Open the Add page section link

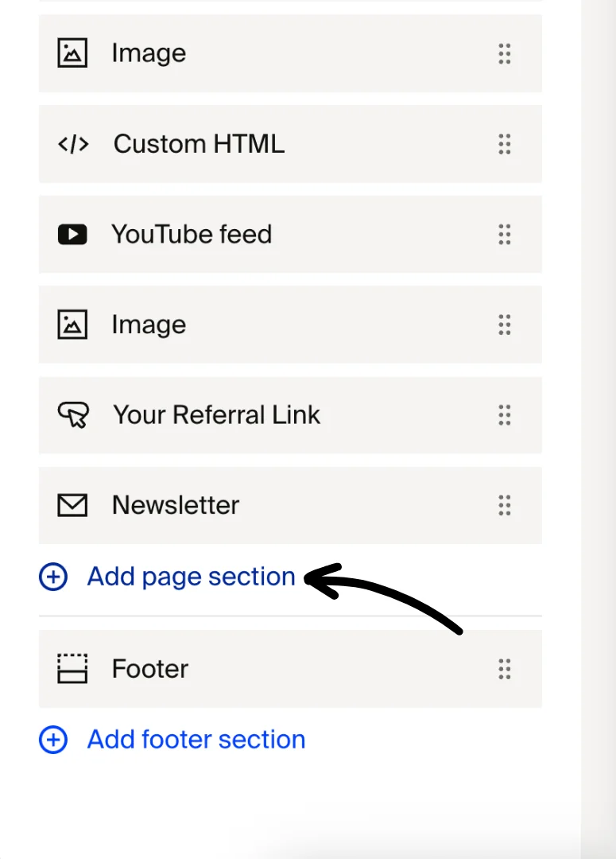click(x=191, y=577)
